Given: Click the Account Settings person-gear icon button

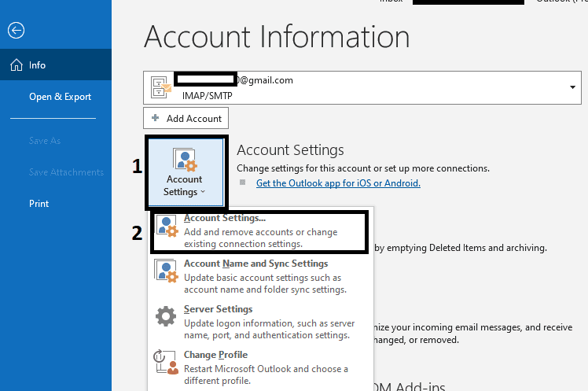Looking at the screenshot, I should 185,160.
